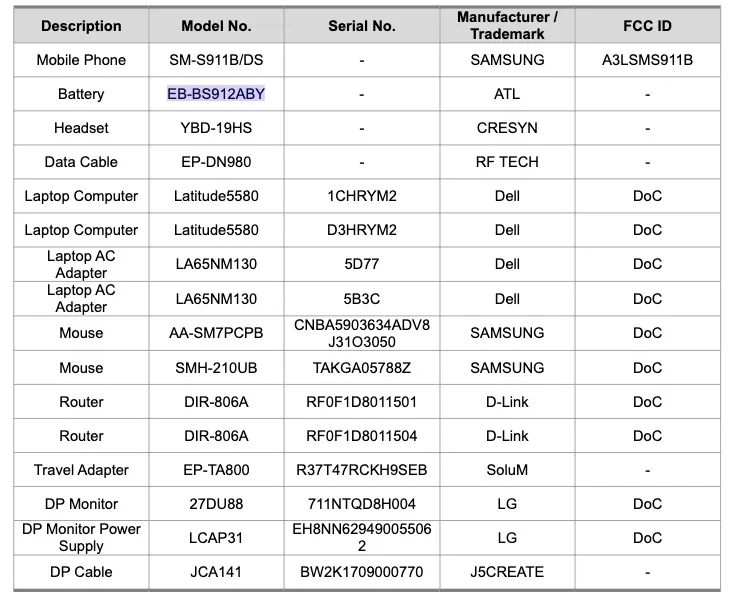The width and height of the screenshot is (731, 602).
Task: Select the Serial No. column header
Action: click(361, 26)
